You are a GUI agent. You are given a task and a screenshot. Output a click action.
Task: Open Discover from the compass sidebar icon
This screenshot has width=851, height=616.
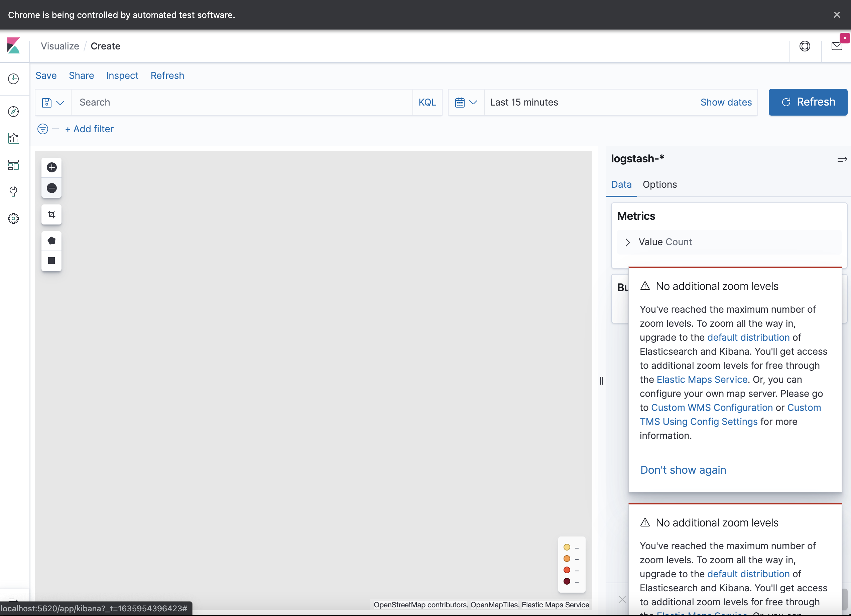coord(13,111)
